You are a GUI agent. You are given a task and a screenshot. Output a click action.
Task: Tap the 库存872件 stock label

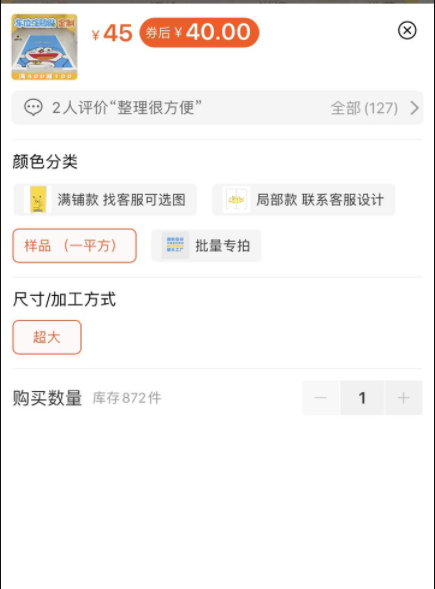[x=127, y=398]
